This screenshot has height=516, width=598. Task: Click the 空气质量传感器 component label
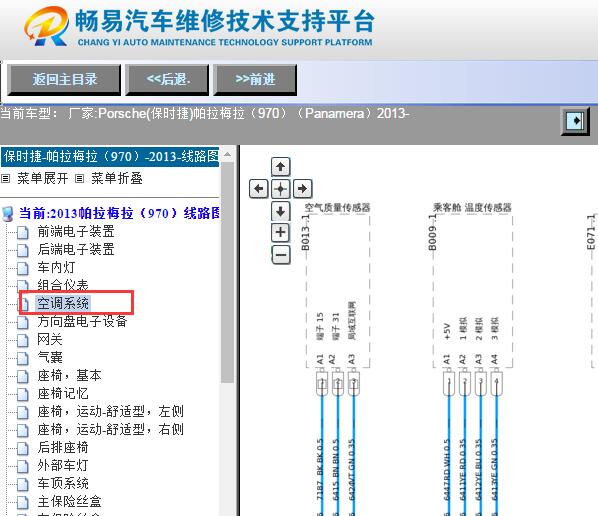338,208
